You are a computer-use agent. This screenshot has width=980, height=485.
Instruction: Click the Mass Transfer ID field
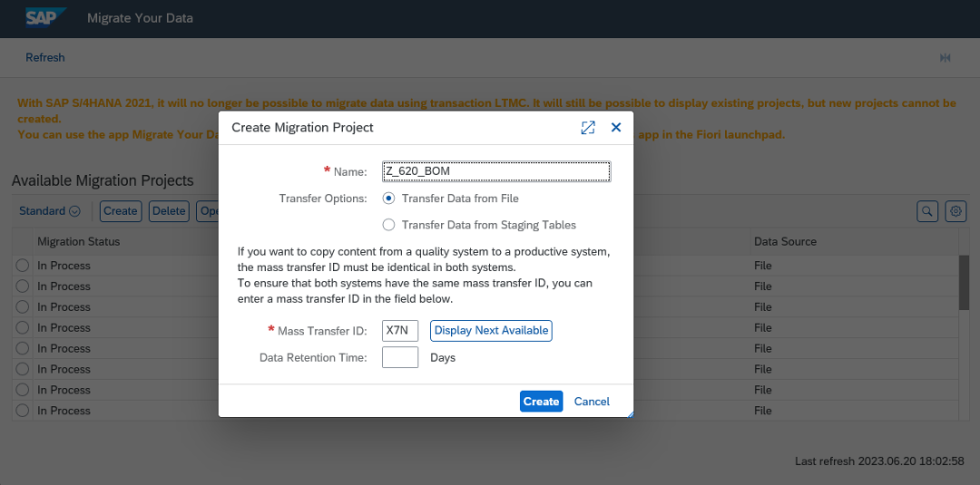400,330
